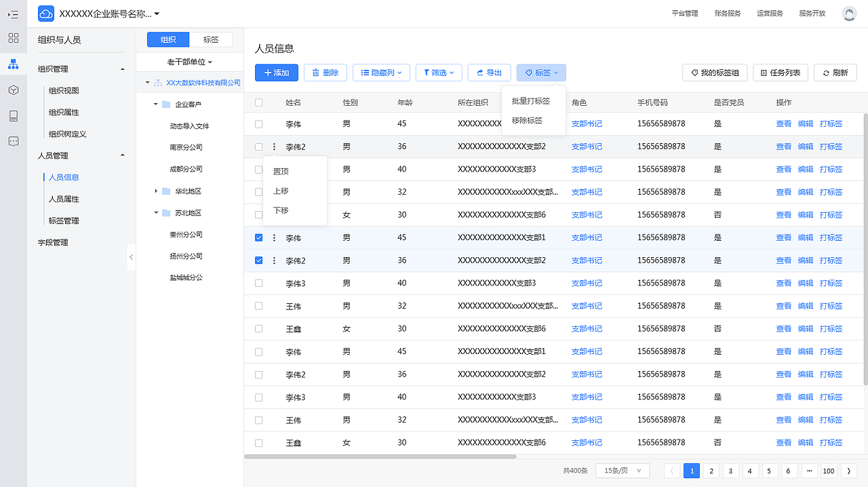Check the last 王鑫 row checkbox
Image resolution: width=868 pixels, height=487 pixels.
[x=258, y=442]
